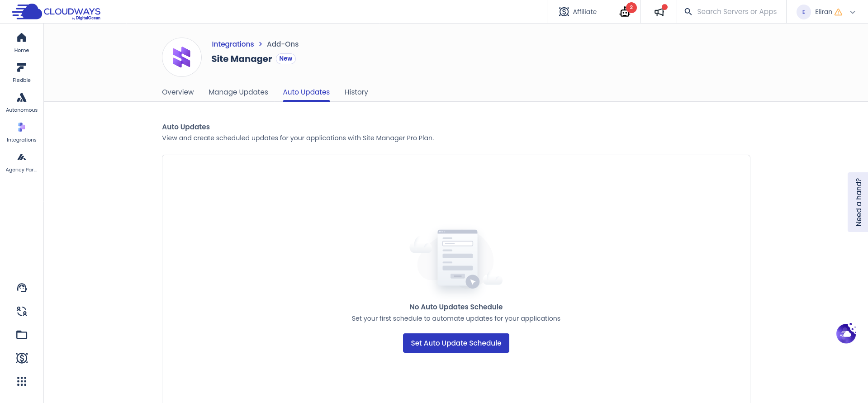Open Home in the sidebar
The image size is (868, 403).
point(22,43)
